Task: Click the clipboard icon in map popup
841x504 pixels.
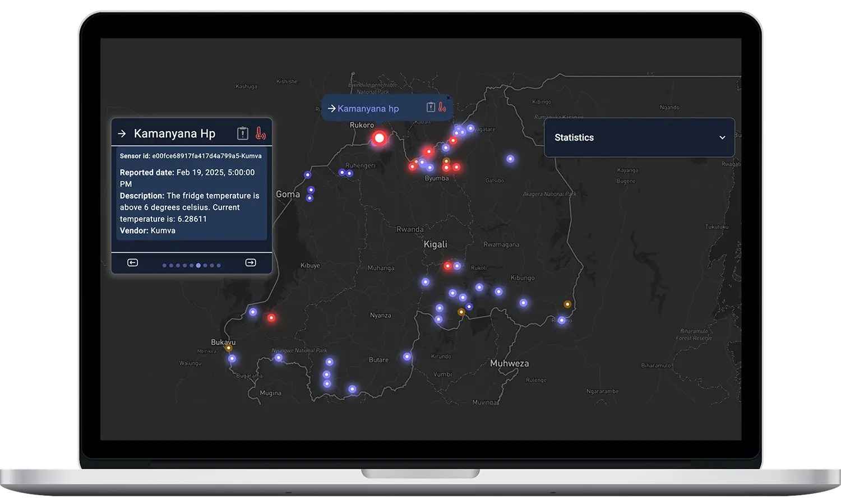Action: [x=431, y=107]
